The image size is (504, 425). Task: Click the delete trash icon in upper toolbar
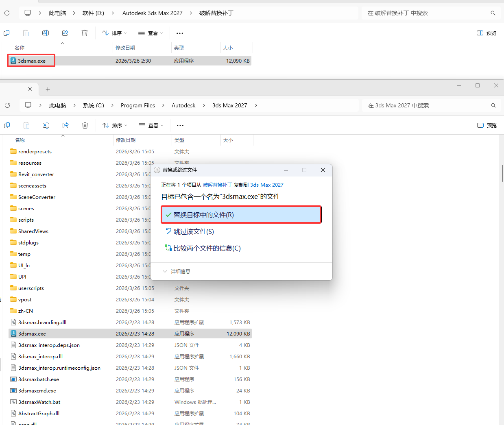[x=85, y=33]
